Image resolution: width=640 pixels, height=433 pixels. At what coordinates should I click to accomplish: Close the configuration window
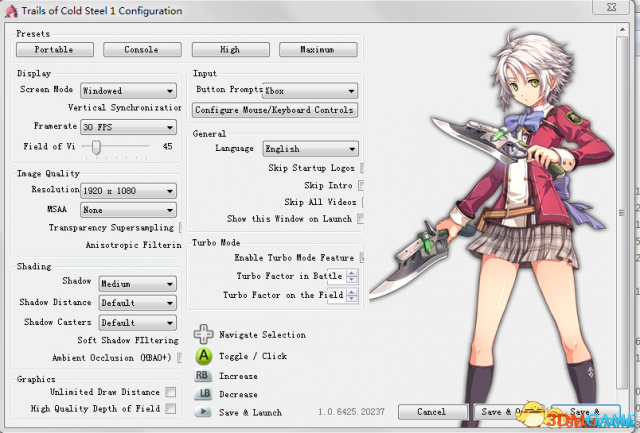[611, 7]
